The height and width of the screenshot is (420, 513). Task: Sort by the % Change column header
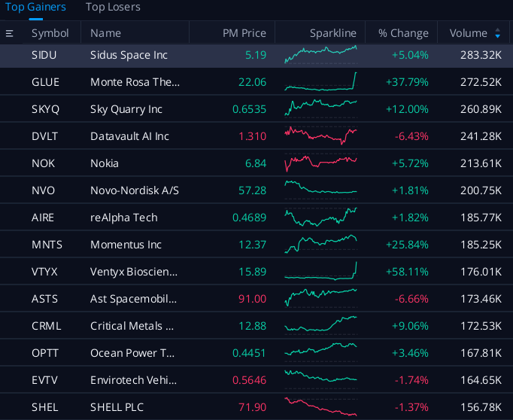pyautogui.click(x=403, y=33)
